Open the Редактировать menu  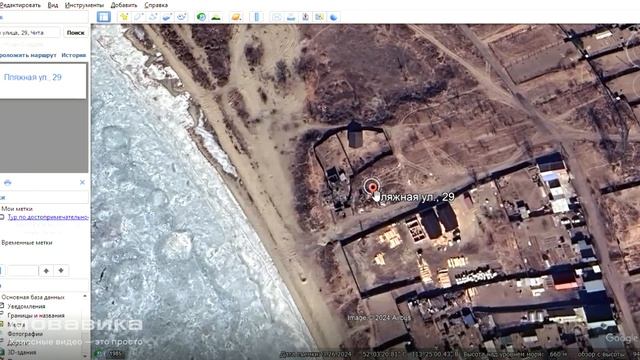pos(20,5)
